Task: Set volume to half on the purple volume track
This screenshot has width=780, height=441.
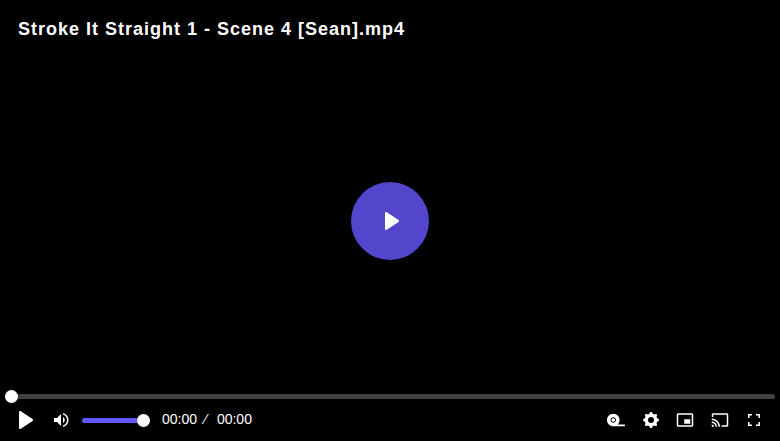Action: point(113,421)
